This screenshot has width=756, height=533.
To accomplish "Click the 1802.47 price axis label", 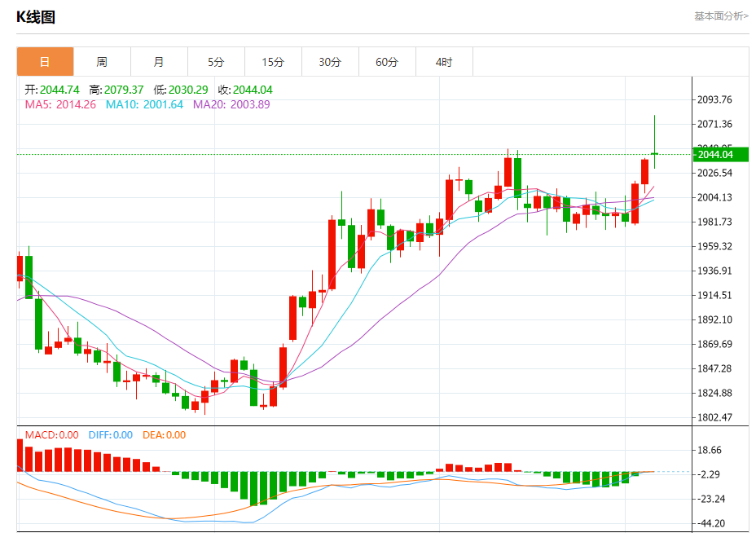I will click(x=714, y=418).
